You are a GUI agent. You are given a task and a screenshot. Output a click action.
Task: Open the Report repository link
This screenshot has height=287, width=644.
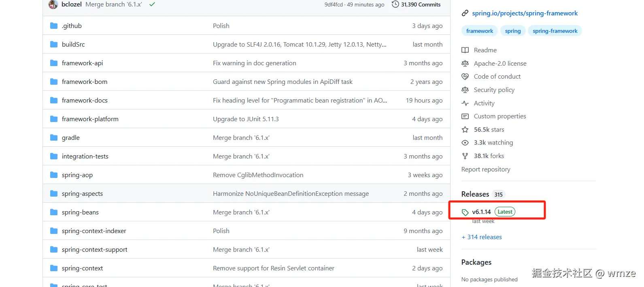click(x=486, y=169)
